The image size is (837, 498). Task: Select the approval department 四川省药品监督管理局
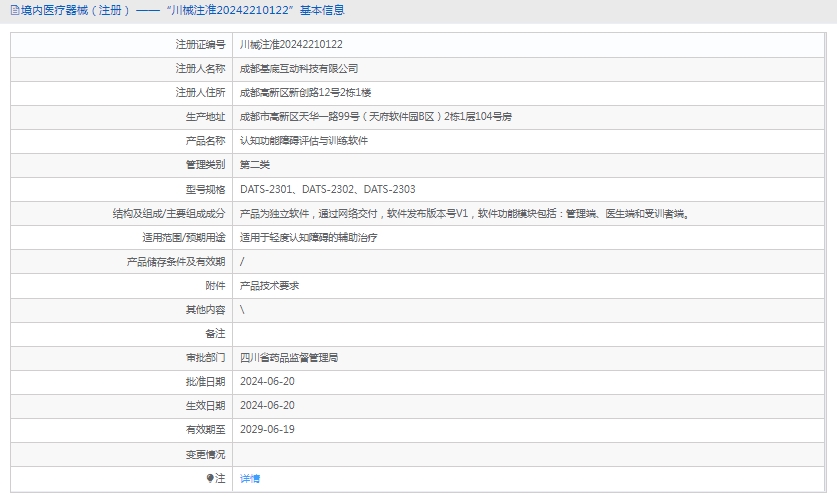[289, 358]
